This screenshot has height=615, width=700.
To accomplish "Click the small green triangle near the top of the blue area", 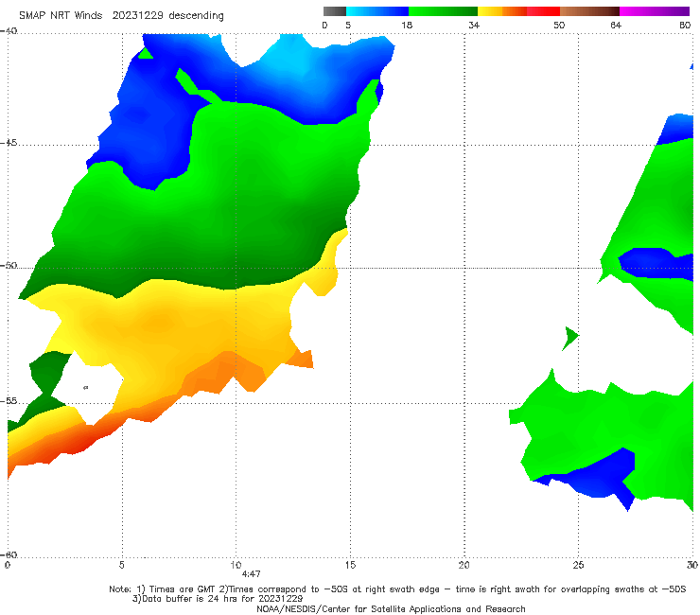I will click(x=146, y=53).
